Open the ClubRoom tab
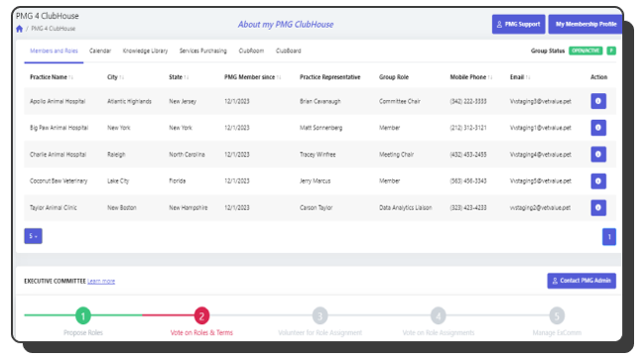Screen dimensions: 644x359 point(251,51)
